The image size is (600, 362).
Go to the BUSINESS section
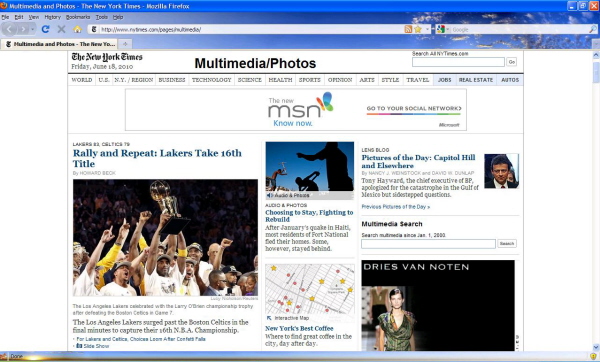172,80
